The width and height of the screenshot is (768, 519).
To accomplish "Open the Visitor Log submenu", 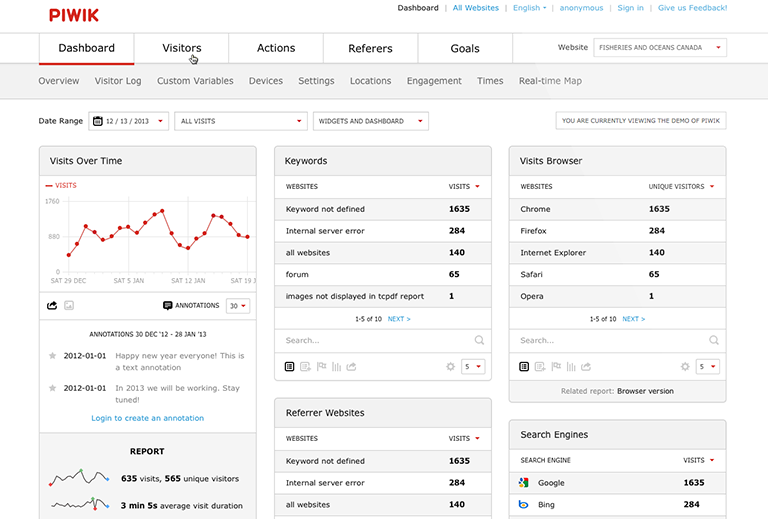I will click(x=118, y=81).
